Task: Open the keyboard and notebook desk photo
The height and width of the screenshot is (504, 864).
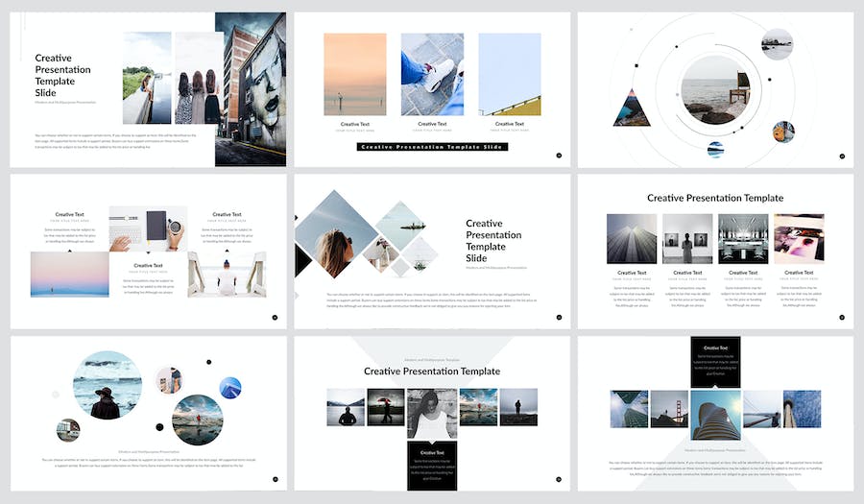Action: click(x=148, y=228)
